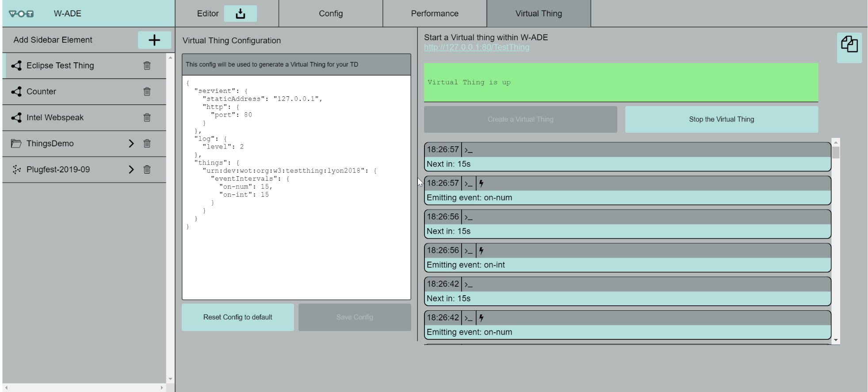Delete ThingsDemo folder via trash icon
868x392 pixels.
[147, 144]
